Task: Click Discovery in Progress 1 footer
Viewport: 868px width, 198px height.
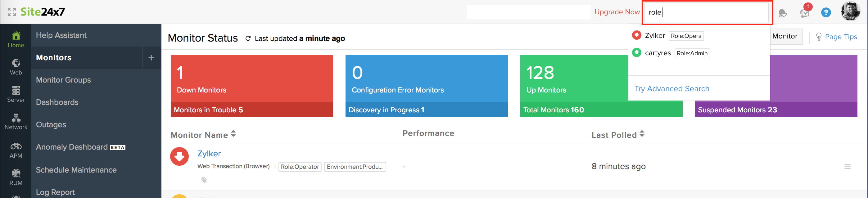Action: (426, 110)
